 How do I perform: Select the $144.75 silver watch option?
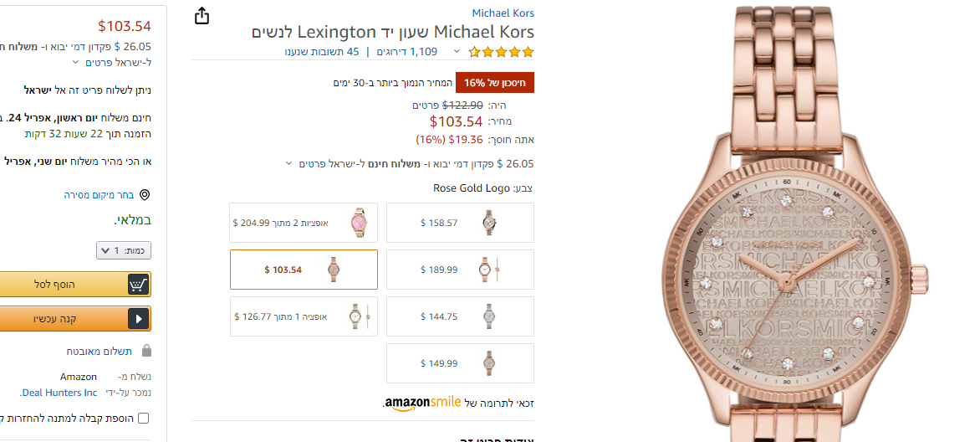[x=460, y=316]
